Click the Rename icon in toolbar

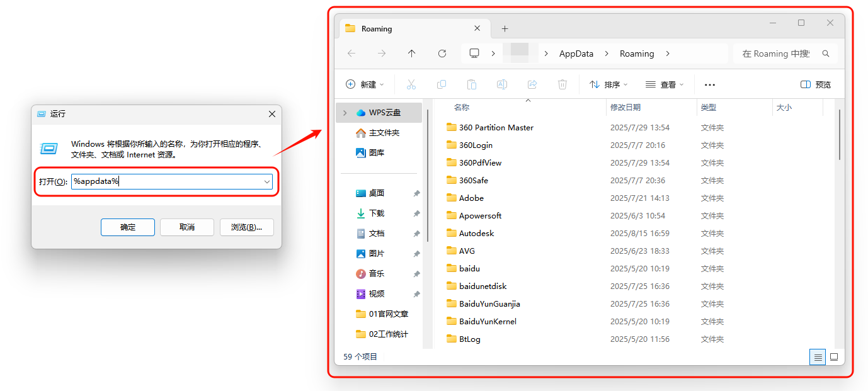(x=502, y=84)
